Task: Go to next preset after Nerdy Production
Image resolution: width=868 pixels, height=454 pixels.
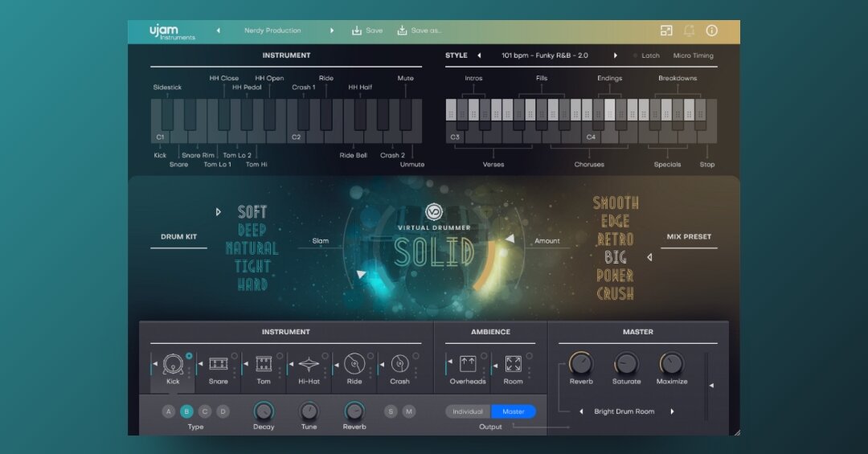Action: pos(332,31)
